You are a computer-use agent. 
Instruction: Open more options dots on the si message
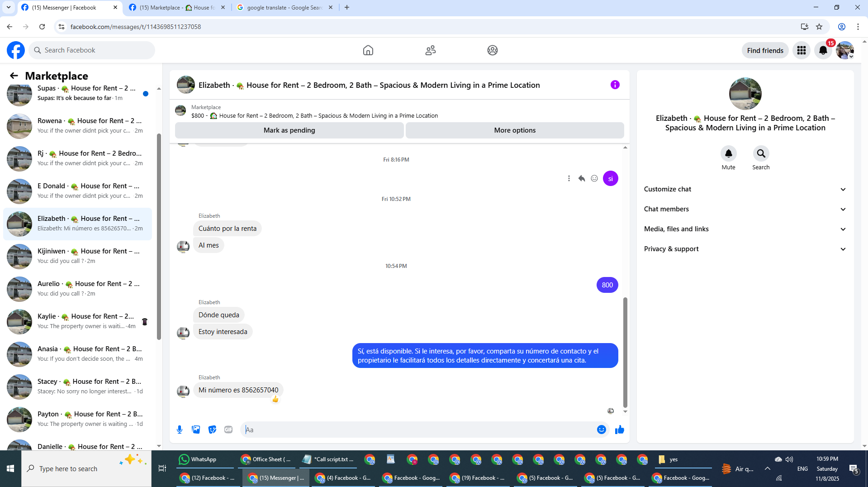(x=569, y=178)
